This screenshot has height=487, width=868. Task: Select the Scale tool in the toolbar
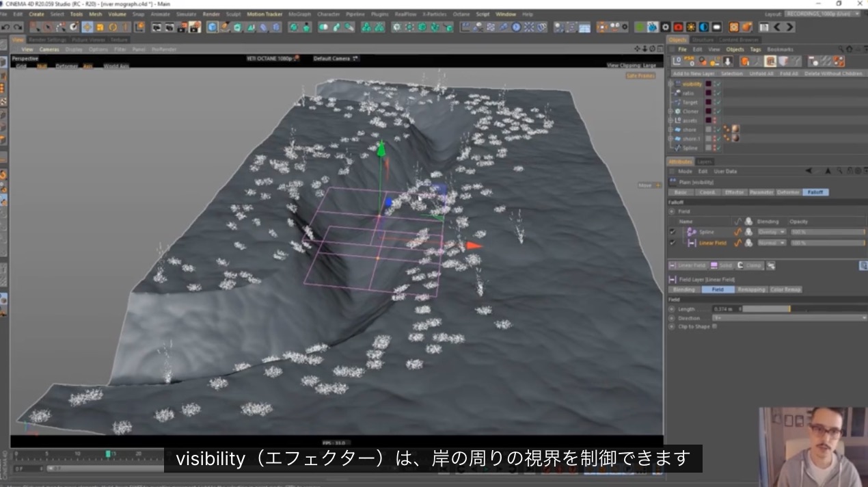click(x=100, y=27)
